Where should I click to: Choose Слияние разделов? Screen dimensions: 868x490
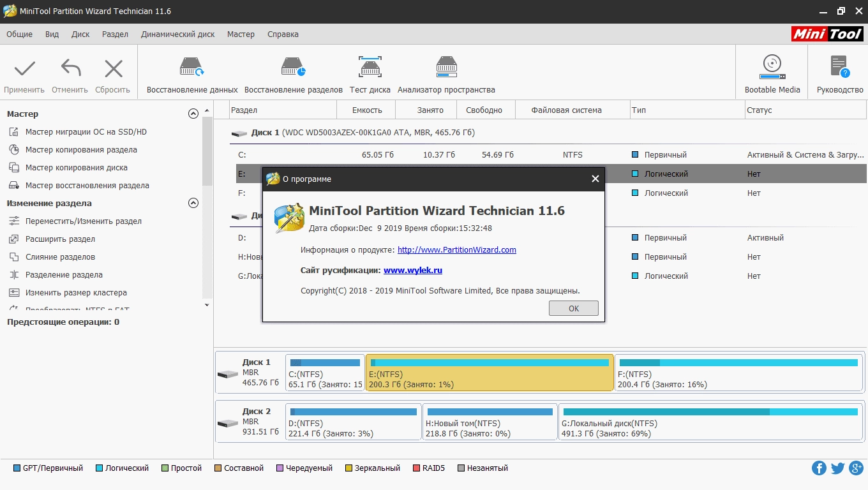click(60, 256)
